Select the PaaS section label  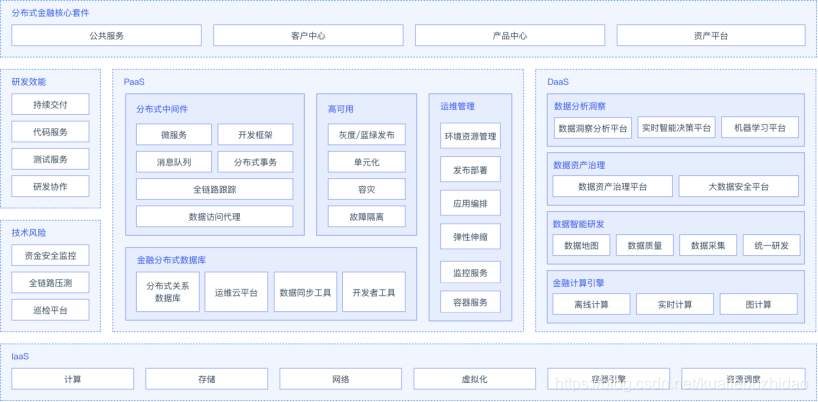pos(134,82)
